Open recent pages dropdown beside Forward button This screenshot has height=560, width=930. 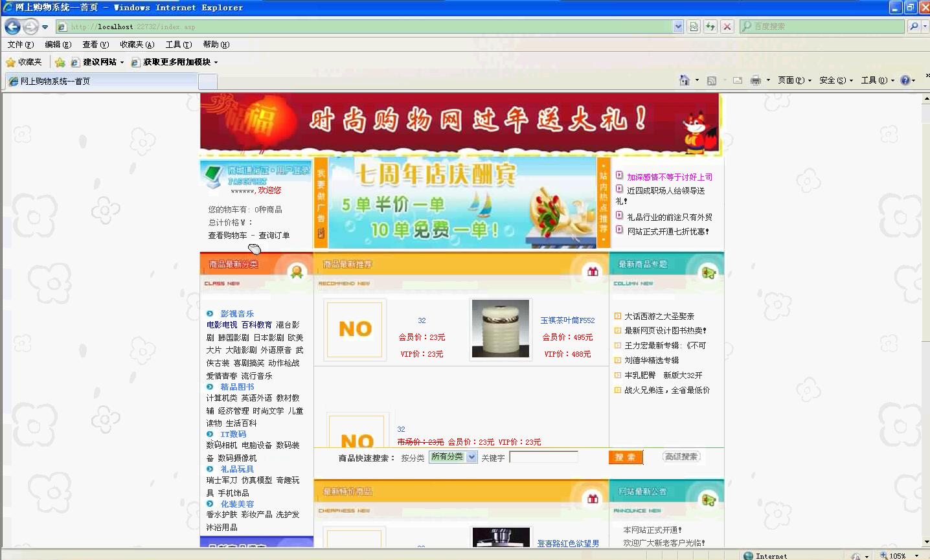[45, 27]
